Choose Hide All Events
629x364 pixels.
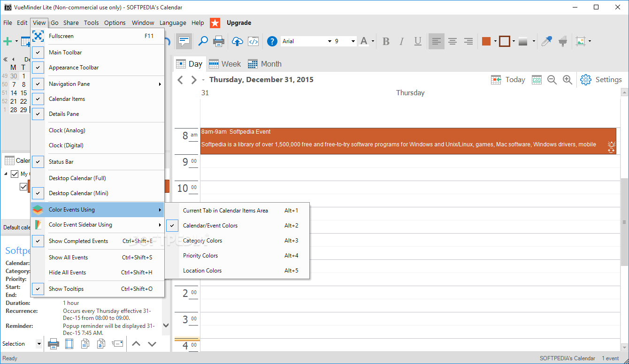(98, 273)
